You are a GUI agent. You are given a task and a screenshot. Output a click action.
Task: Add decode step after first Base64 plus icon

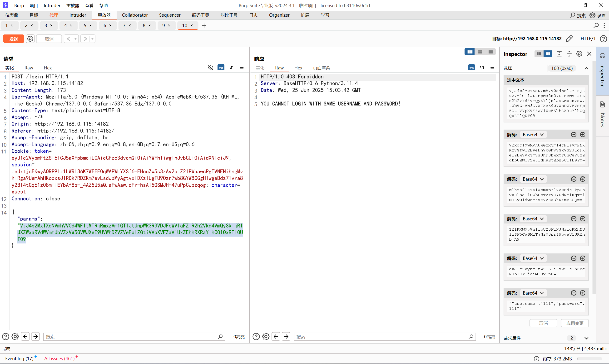(583, 134)
